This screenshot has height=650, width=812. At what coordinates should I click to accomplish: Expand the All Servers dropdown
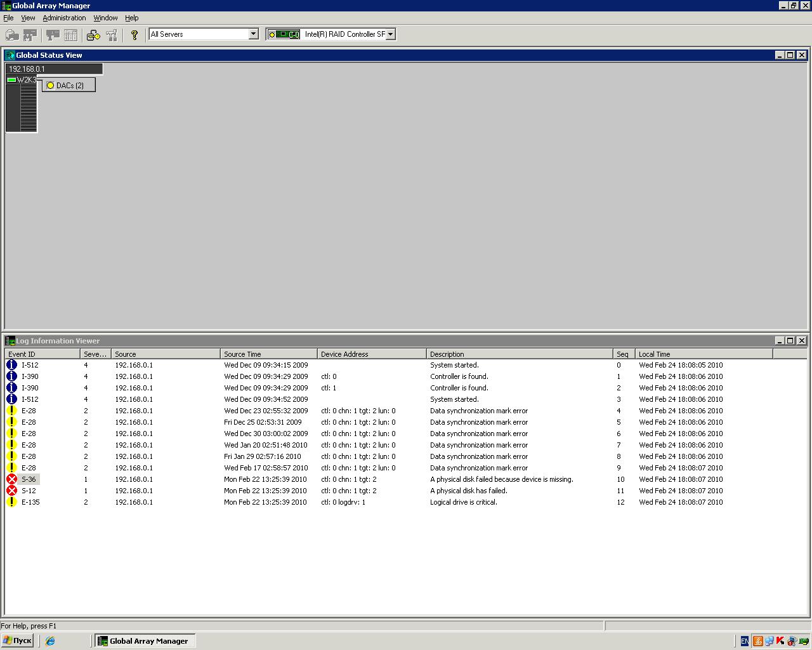click(253, 34)
